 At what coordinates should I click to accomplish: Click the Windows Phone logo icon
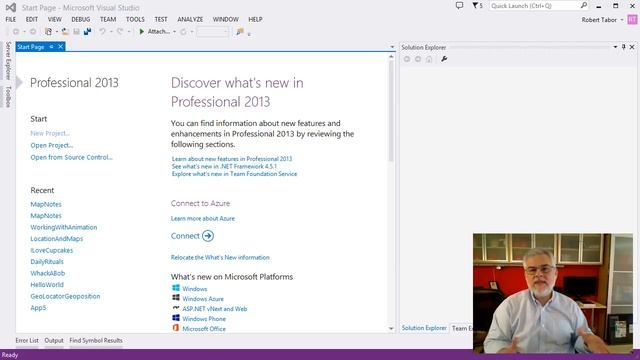pyautogui.click(x=176, y=318)
